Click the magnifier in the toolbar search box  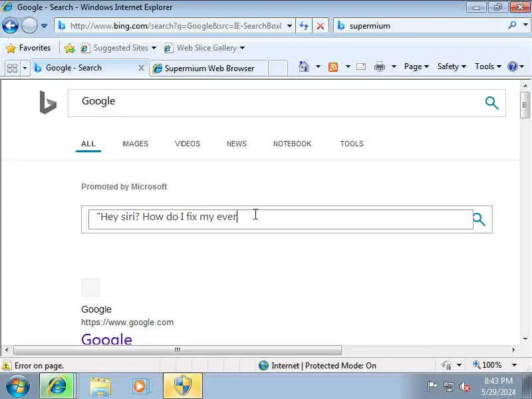click(512, 25)
